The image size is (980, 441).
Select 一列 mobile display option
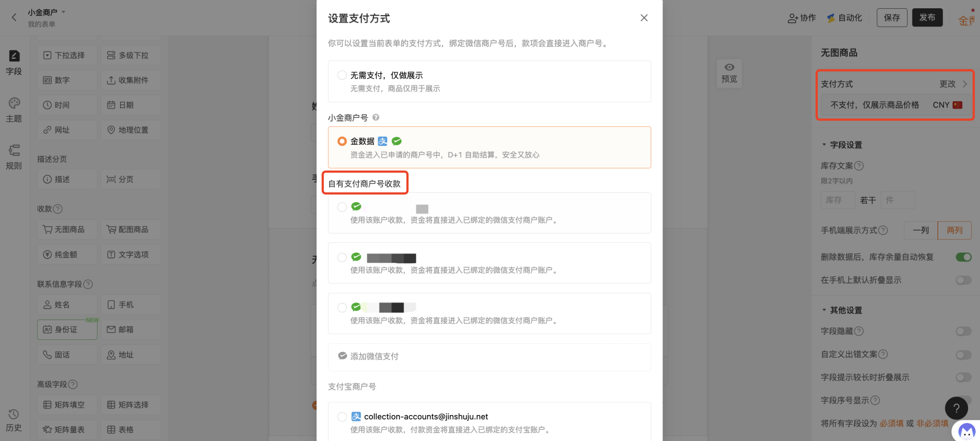pyautogui.click(x=921, y=231)
